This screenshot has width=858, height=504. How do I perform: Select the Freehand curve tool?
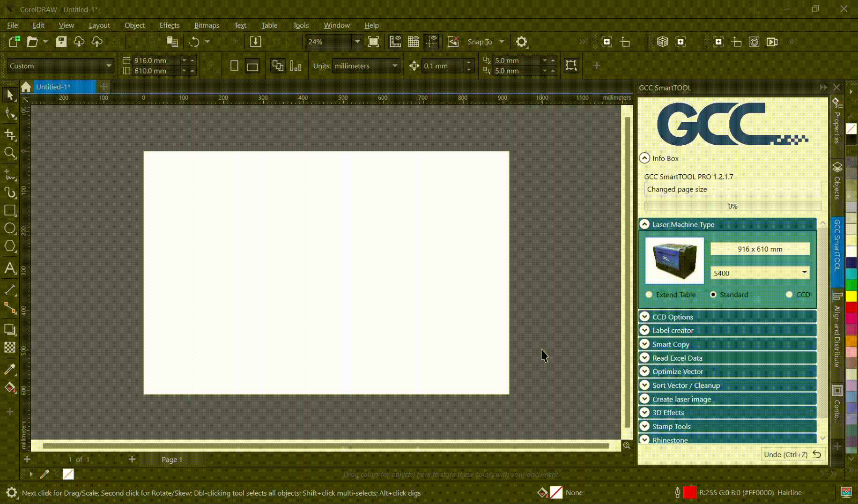pyautogui.click(x=10, y=174)
